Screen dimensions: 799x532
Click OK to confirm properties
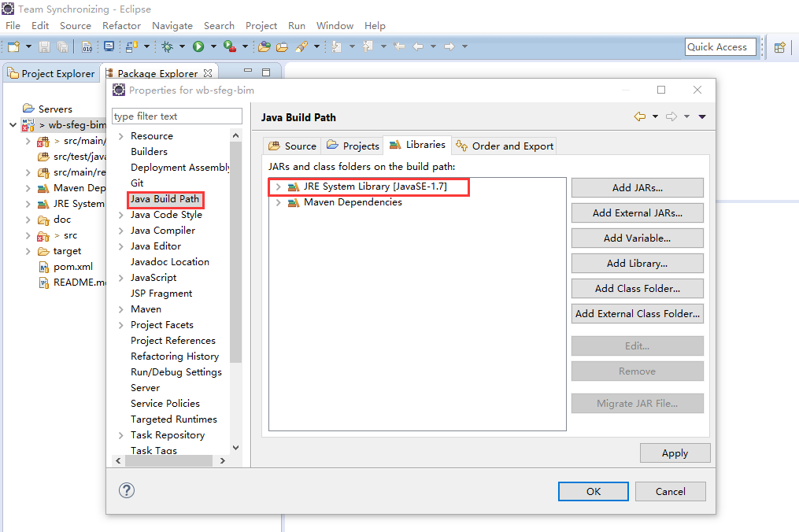tap(593, 491)
